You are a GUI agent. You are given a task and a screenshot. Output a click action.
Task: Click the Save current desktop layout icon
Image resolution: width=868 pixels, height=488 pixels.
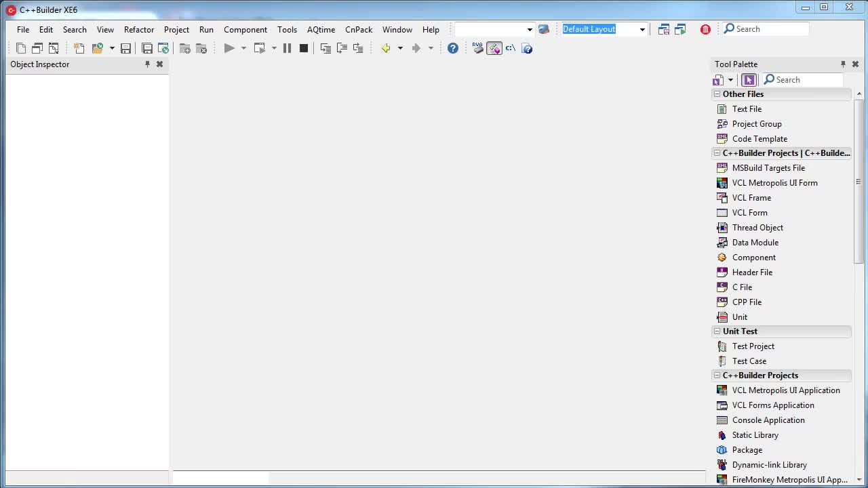[664, 29]
